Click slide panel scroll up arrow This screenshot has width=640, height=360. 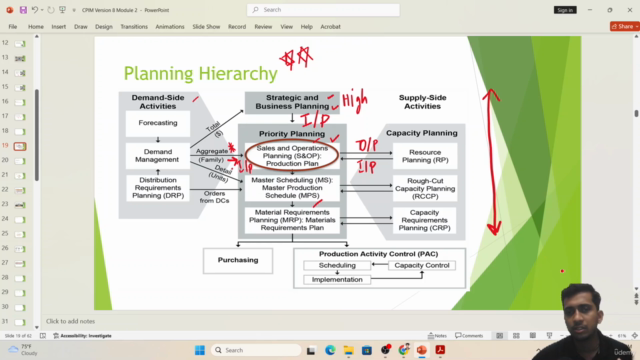(37, 37)
